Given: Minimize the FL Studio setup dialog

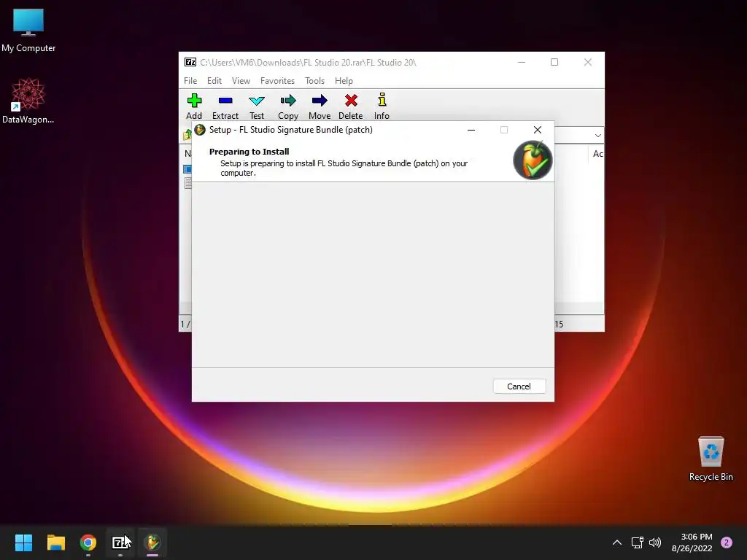Looking at the screenshot, I should tap(471, 130).
